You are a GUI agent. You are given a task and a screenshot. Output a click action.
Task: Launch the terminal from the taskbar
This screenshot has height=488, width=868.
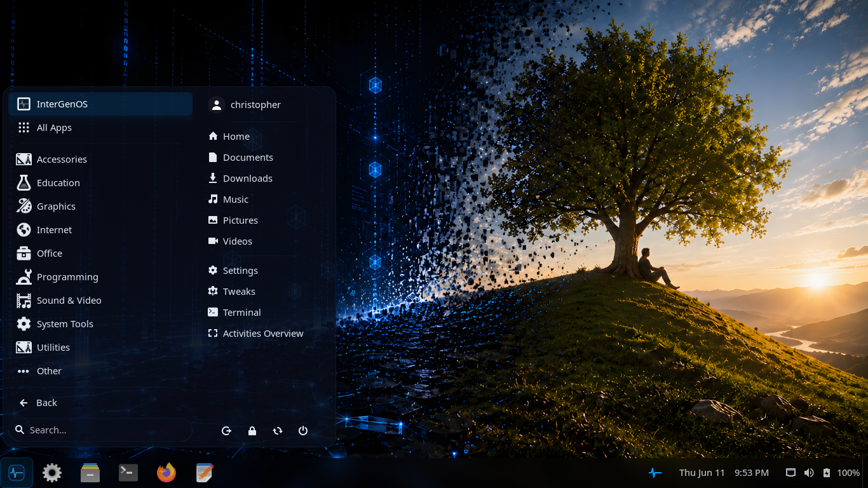(x=128, y=473)
